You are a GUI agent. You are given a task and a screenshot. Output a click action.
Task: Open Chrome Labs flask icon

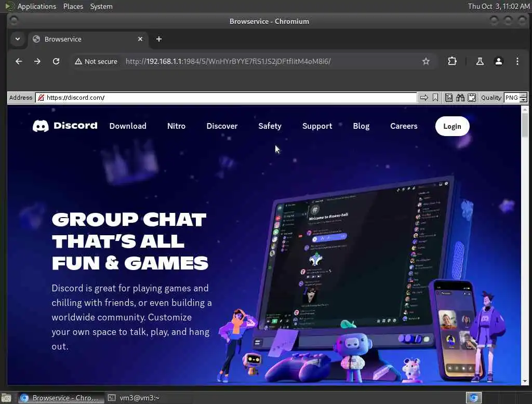[480, 61]
